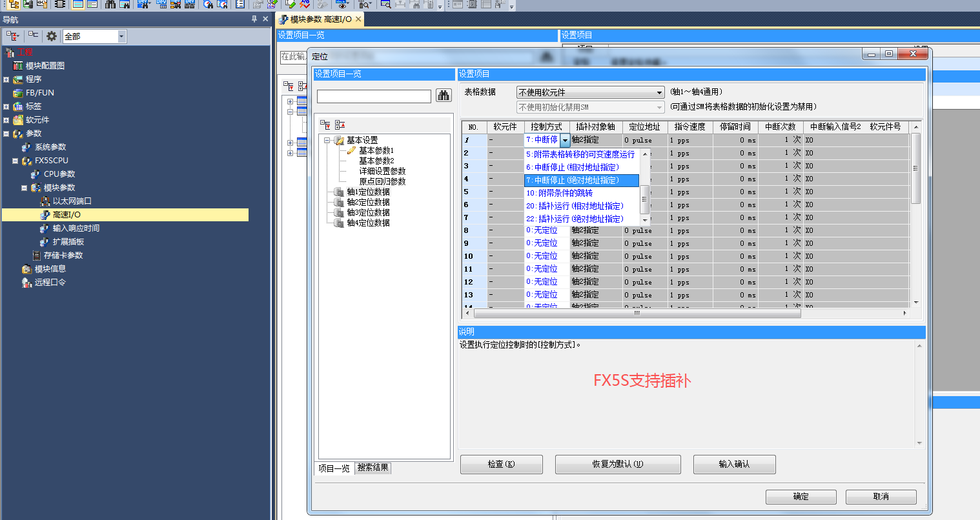The width and height of the screenshot is (980, 520).
Task: Open the 全部 filter dropdown in navigation
Action: pyautogui.click(x=121, y=37)
